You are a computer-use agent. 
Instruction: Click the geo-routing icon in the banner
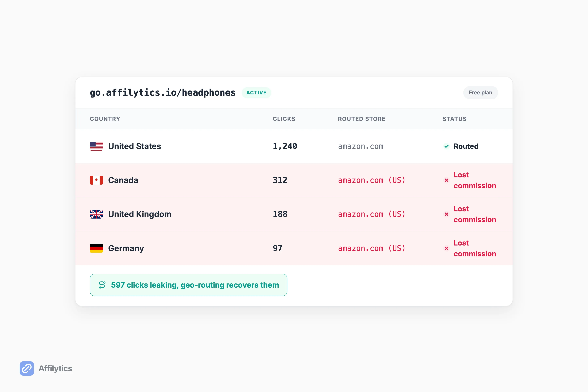click(x=102, y=285)
